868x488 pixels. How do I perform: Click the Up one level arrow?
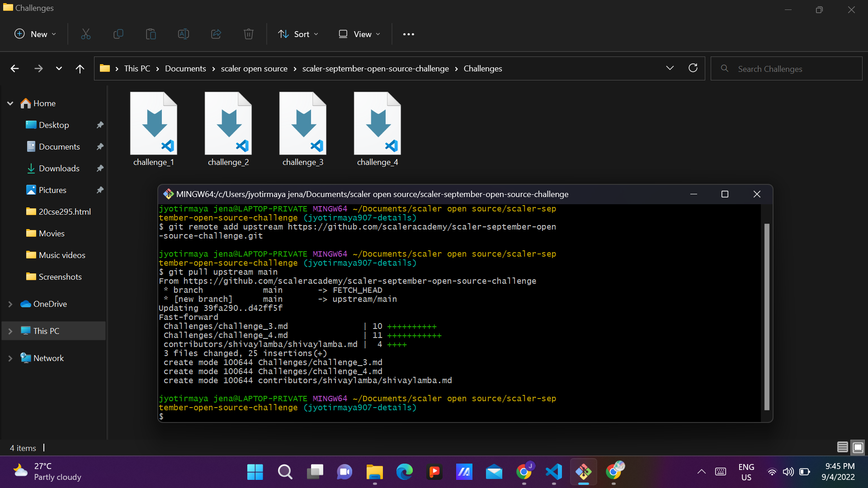[x=80, y=69]
